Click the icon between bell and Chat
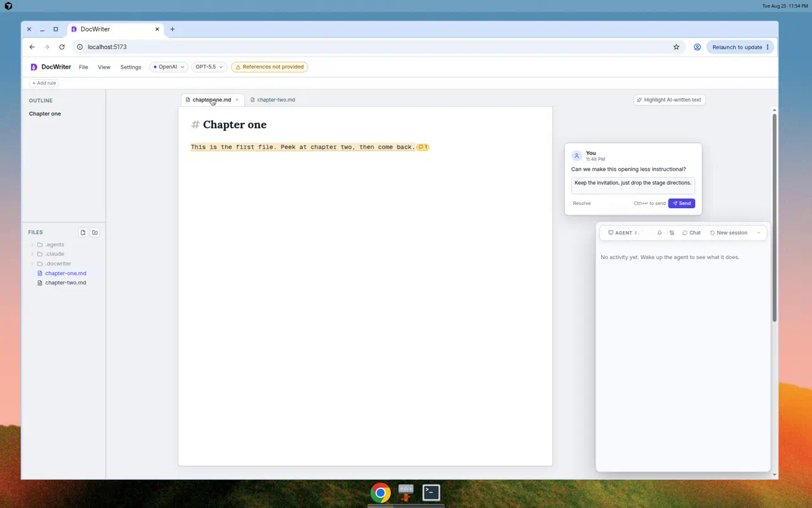 coord(672,233)
